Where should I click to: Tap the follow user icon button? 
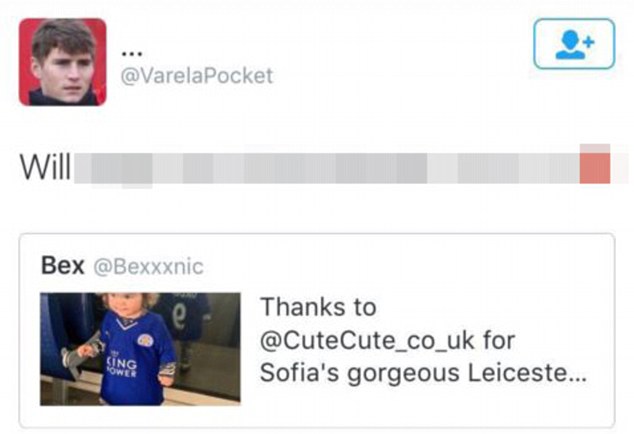(x=574, y=43)
